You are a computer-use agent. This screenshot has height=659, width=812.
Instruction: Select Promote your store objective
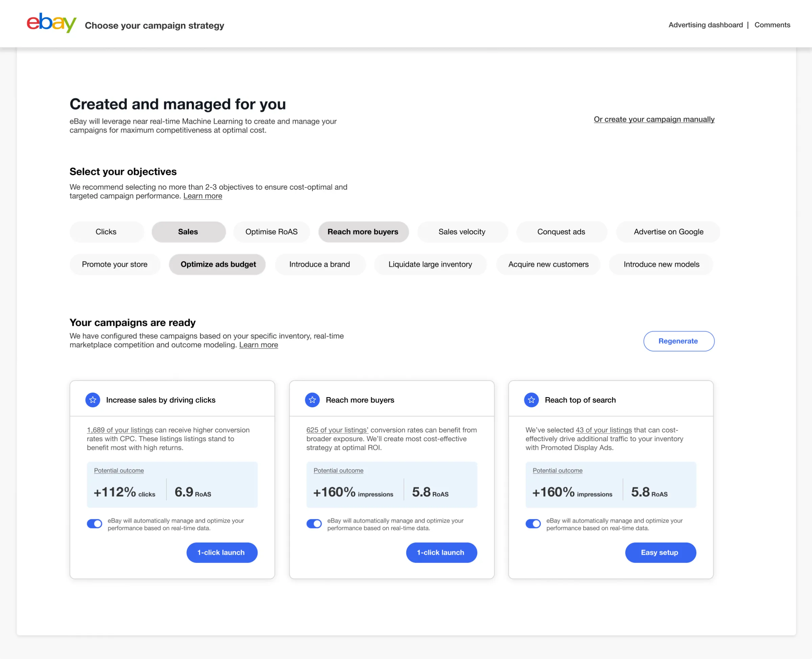(115, 265)
